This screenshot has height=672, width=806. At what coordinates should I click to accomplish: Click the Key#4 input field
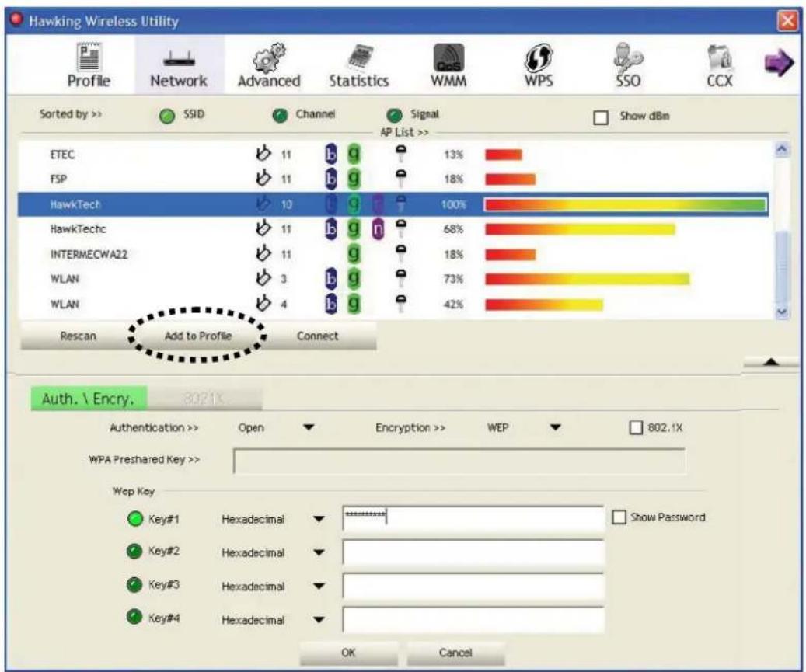coord(473,620)
